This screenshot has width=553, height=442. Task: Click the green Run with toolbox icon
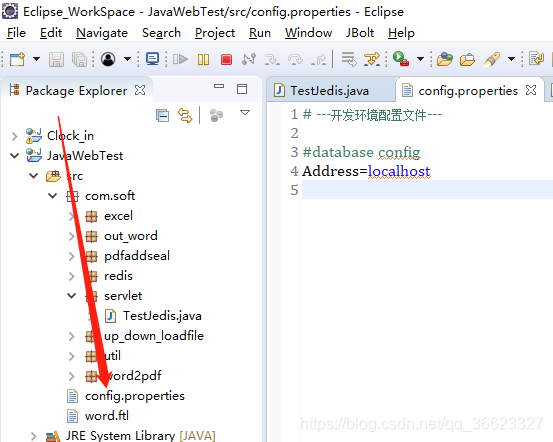[x=401, y=59]
